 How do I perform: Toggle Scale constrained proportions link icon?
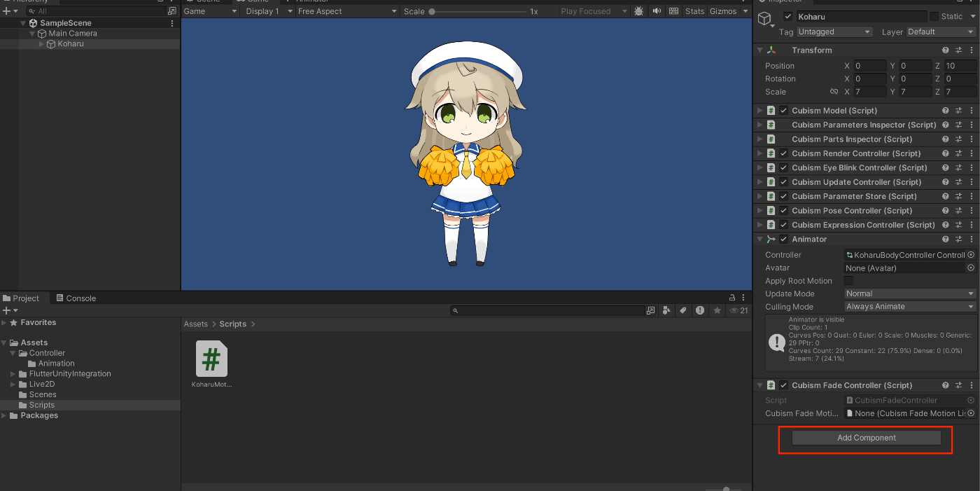(x=834, y=92)
